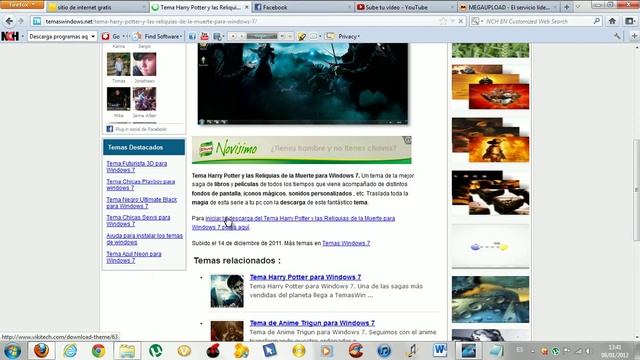This screenshot has height=360, width=640.
Task: Switch to the Facebook tab
Action: (x=302, y=7)
